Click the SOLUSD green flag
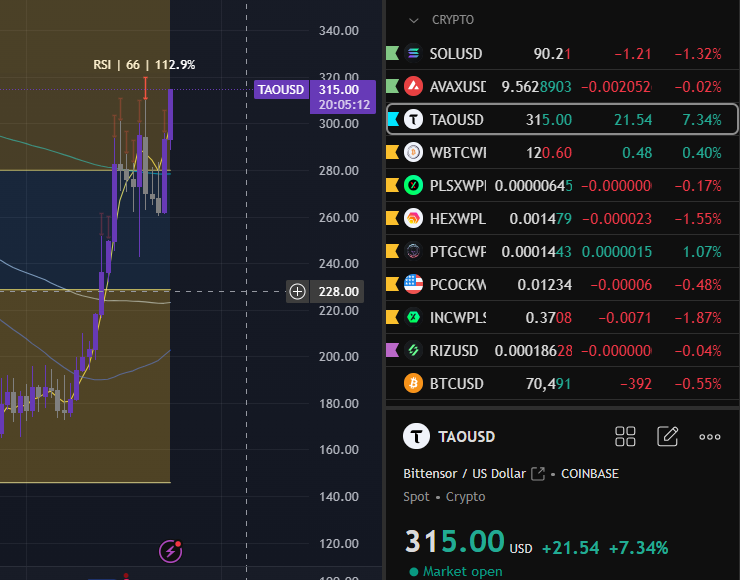Screen dimensions: 740x580 pos(393,53)
